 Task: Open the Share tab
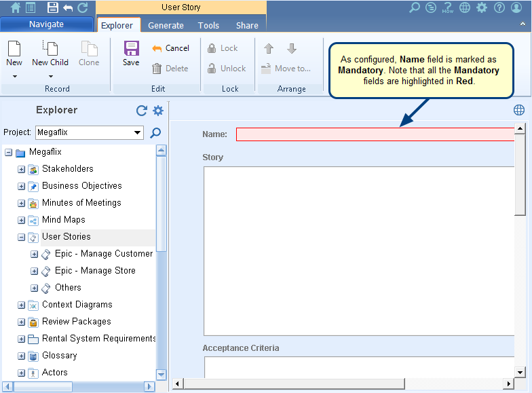(x=247, y=26)
